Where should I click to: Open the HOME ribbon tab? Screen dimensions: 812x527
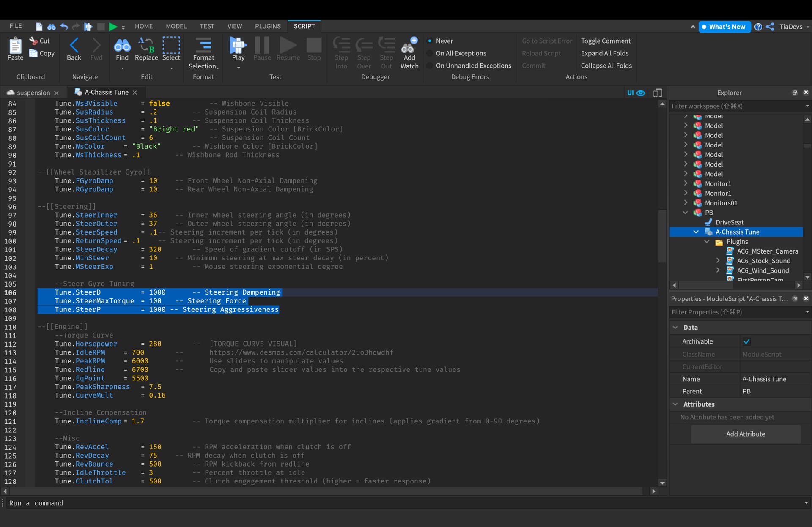point(144,26)
